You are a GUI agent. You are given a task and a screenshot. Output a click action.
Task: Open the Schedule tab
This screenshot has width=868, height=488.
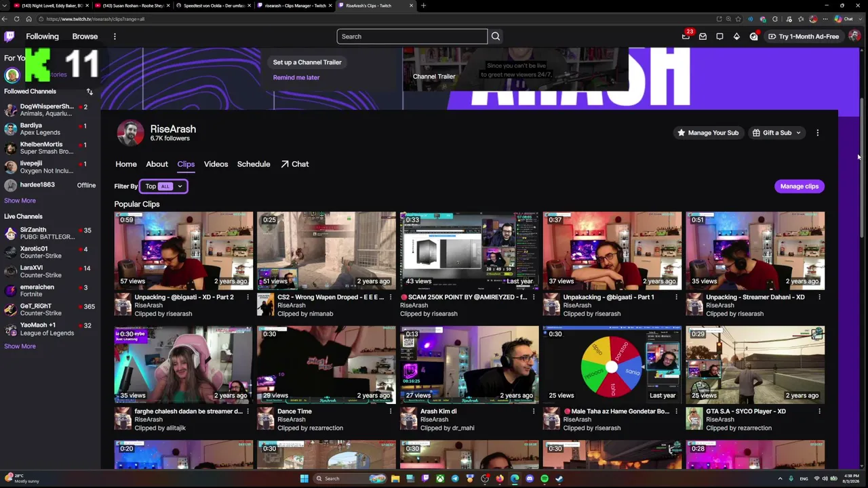tap(254, 164)
